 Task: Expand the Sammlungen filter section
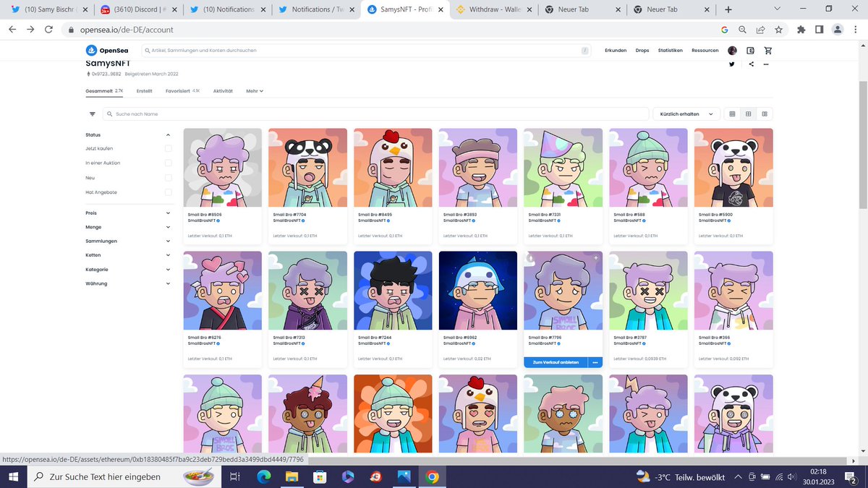coord(128,241)
